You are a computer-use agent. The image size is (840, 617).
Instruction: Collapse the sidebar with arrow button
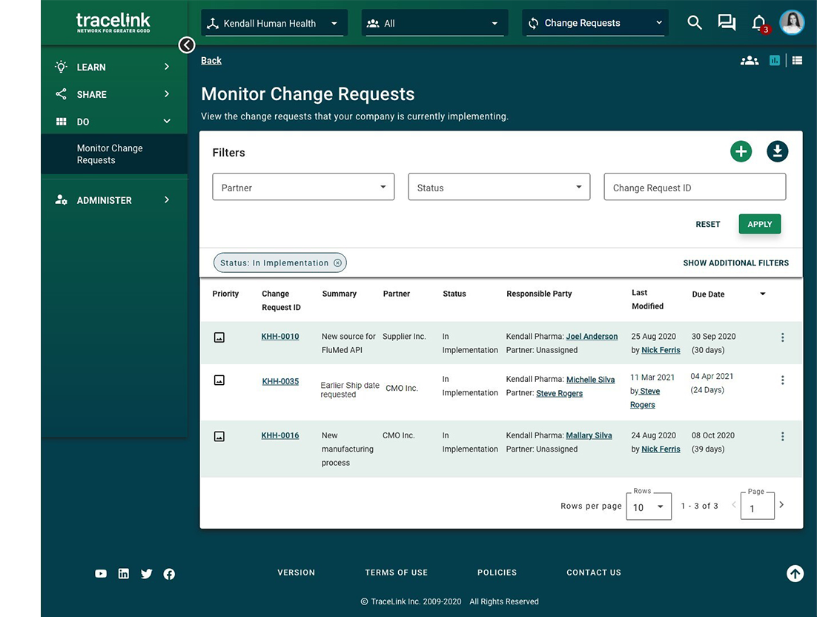186,45
